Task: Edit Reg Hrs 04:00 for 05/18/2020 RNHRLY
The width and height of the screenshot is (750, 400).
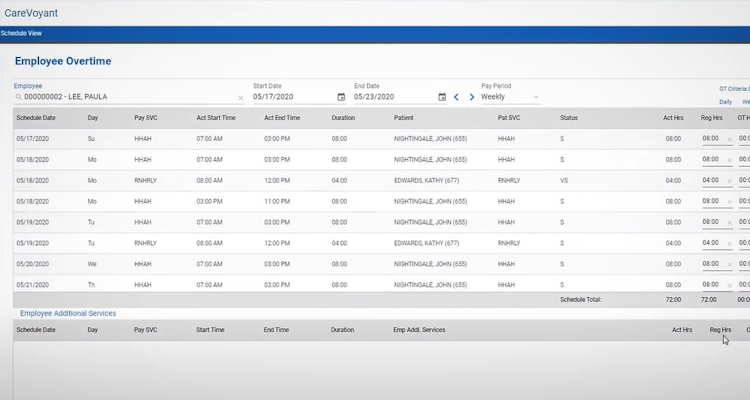Action: 711,180
